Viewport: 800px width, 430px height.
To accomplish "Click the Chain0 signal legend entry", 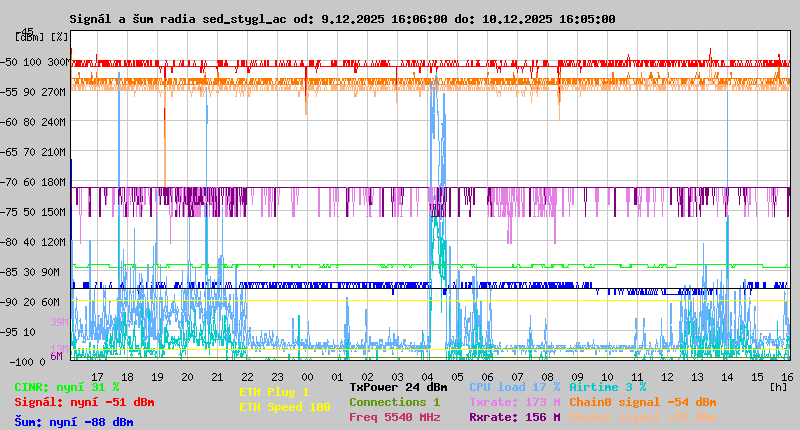I will [642, 402].
